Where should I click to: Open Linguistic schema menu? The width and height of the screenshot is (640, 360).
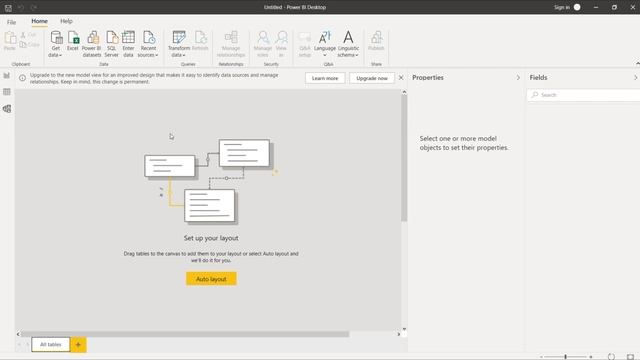pyautogui.click(x=348, y=44)
